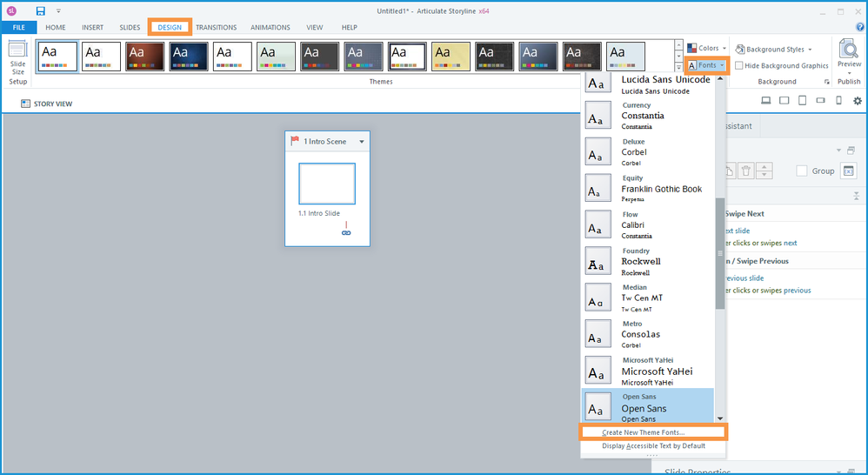Apply the yellow tan theme thumbnail
868x475 pixels.
point(451,57)
